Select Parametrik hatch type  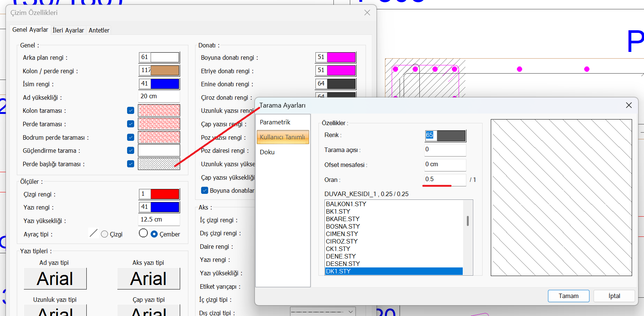[275, 122]
